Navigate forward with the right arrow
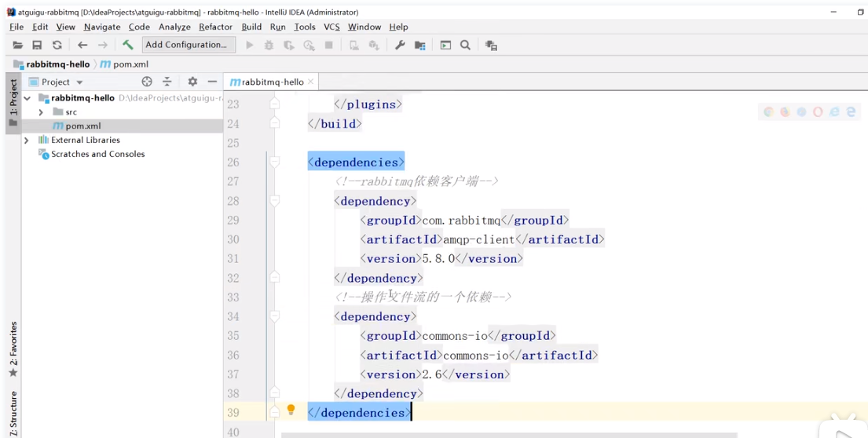Image resolution: width=868 pixels, height=438 pixels. [102, 45]
